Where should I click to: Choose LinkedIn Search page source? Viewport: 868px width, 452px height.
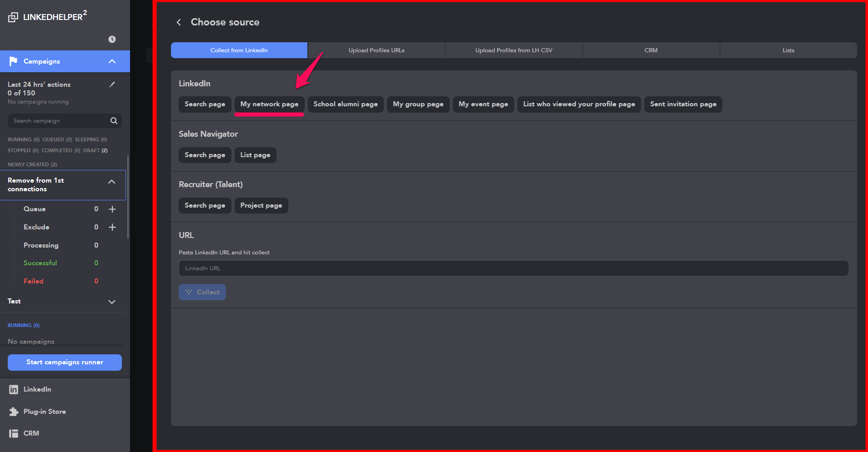(205, 104)
